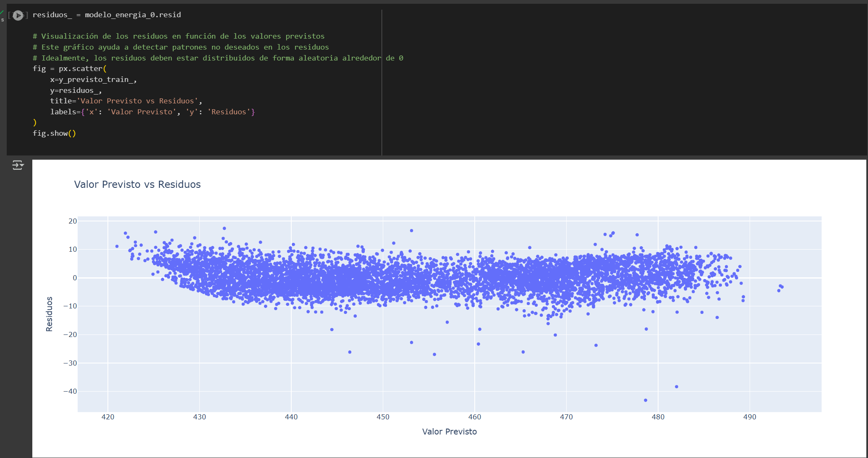This screenshot has height=458, width=868.
Task: Click the labels dictionary code line
Action: [x=153, y=112]
